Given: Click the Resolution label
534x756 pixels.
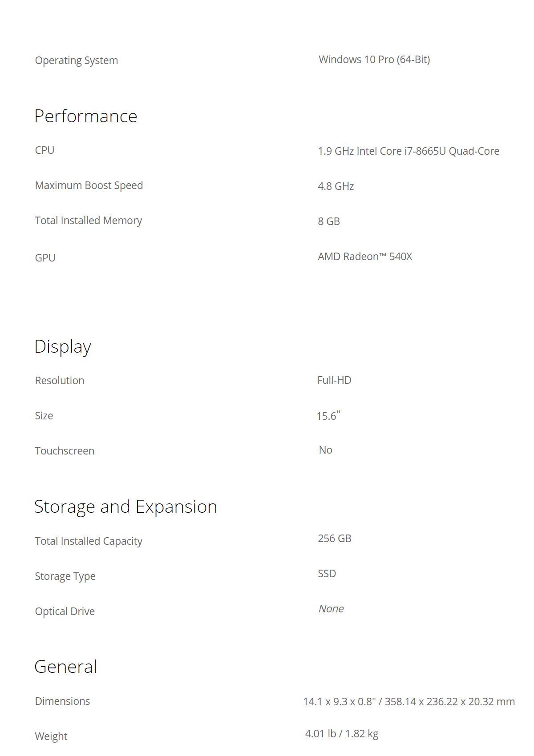Looking at the screenshot, I should (x=60, y=381).
